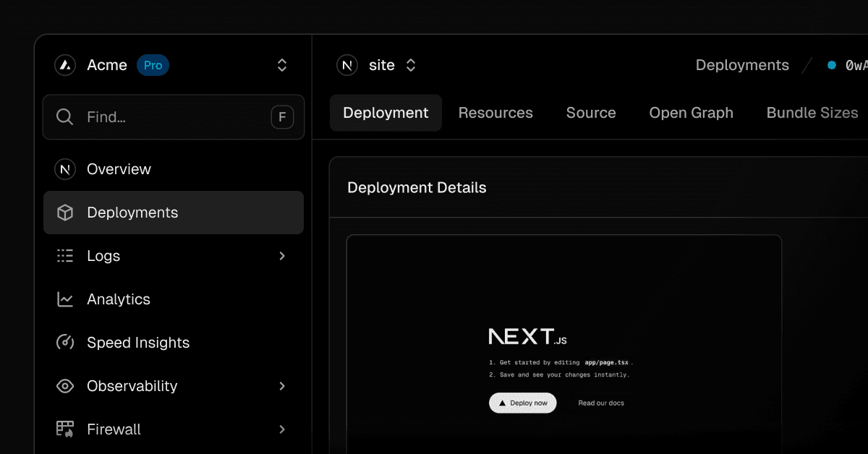Open the Open Graph tab
Image resolution: width=868 pixels, height=454 pixels.
click(691, 113)
